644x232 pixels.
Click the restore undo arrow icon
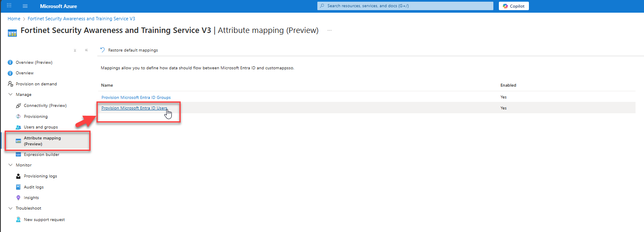click(102, 50)
